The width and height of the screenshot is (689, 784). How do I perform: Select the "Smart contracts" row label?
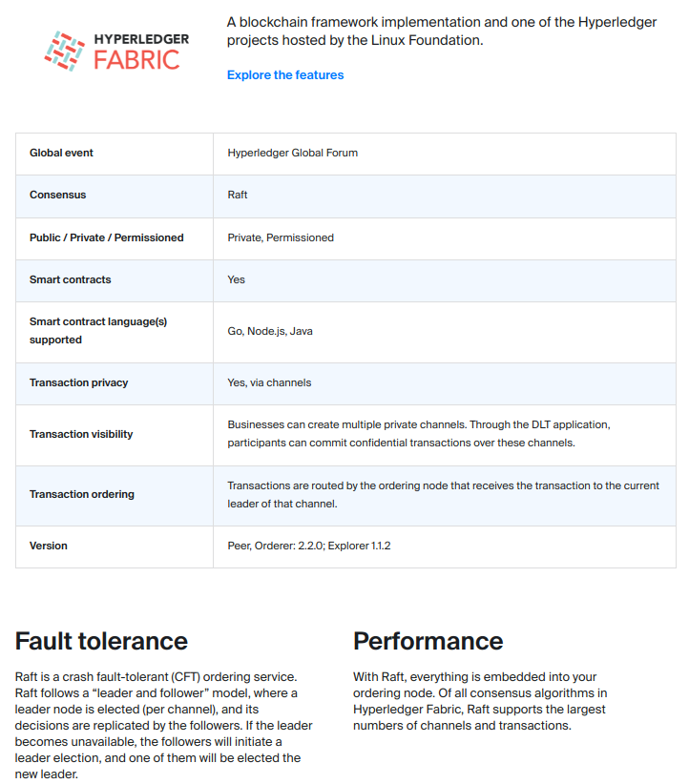[x=71, y=279]
